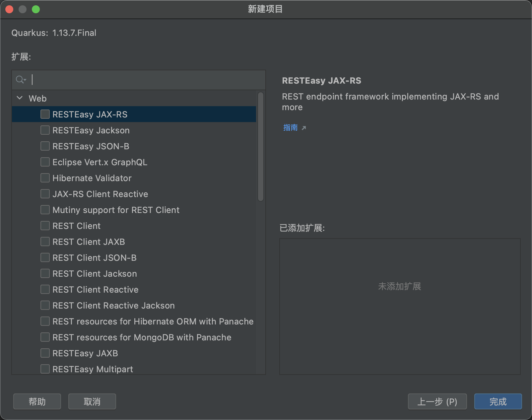Click the 帮助 button
This screenshot has width=532, height=420.
pyautogui.click(x=37, y=401)
